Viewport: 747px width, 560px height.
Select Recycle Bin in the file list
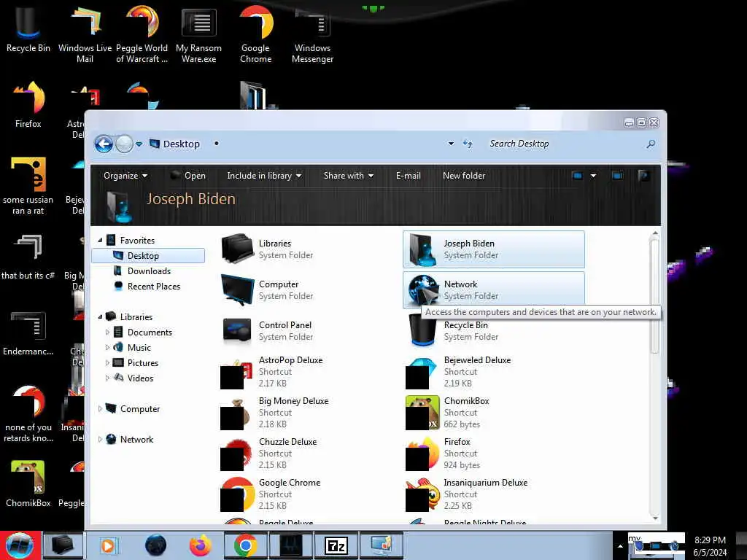pyautogui.click(x=494, y=332)
